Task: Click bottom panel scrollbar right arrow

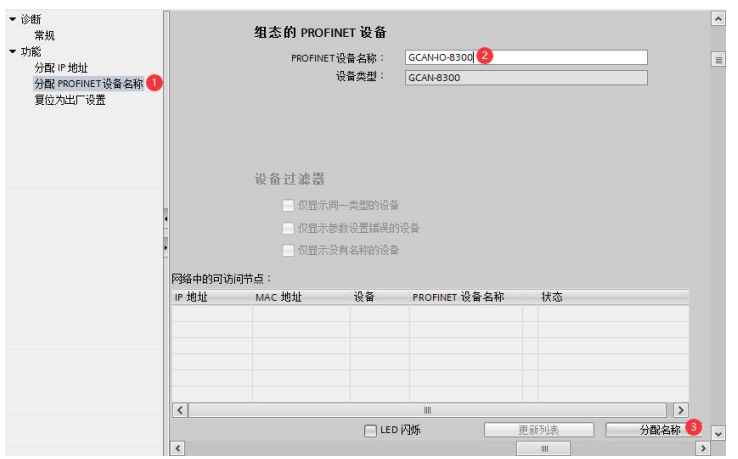Action: click(703, 448)
